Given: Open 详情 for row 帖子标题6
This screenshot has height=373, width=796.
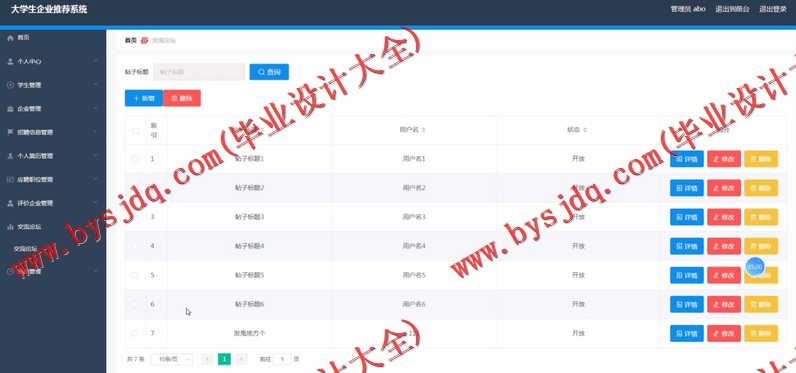Looking at the screenshot, I should coord(687,304).
